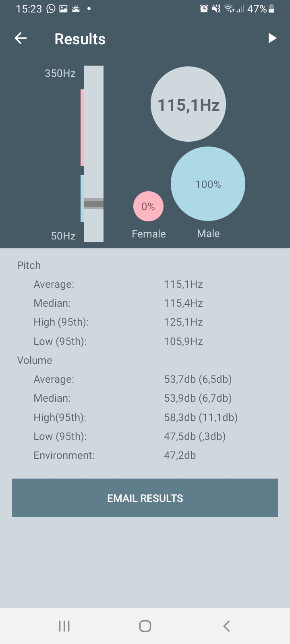This screenshot has width=290, height=644.
Task: Tap the blue male range bar
Action: click(82, 198)
